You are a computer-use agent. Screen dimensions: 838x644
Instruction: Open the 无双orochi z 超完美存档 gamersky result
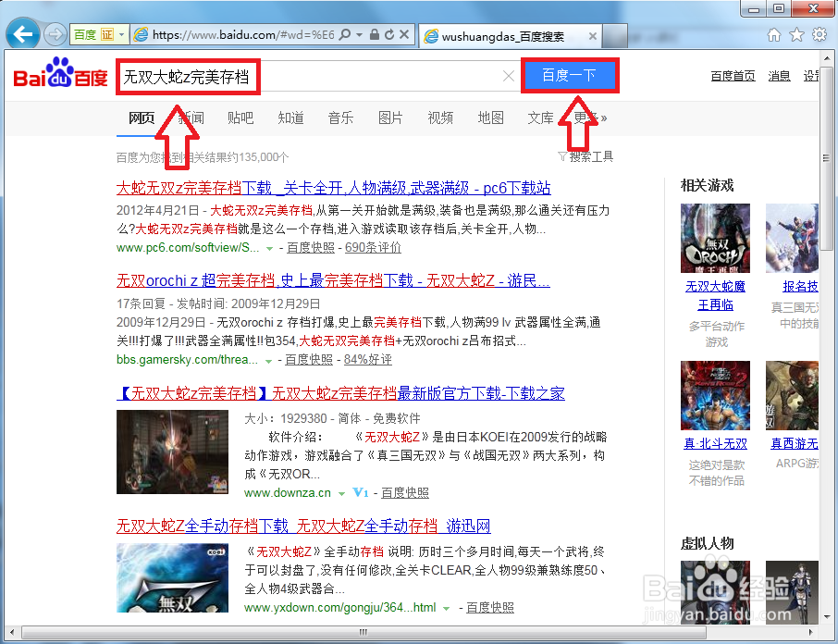coord(333,280)
